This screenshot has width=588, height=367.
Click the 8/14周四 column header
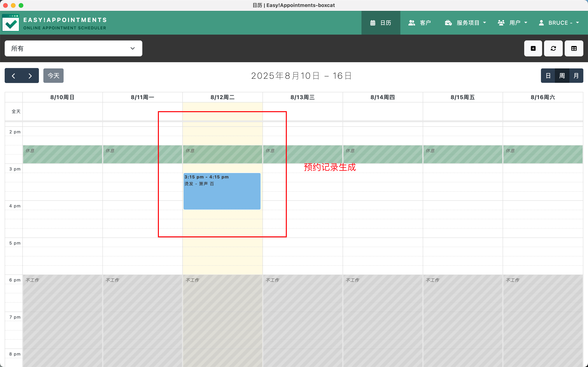383,97
